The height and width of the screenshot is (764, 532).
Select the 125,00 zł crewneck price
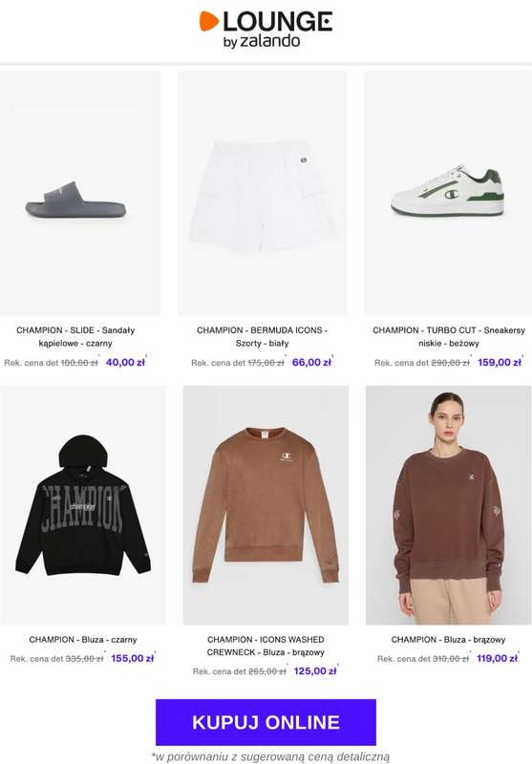[315, 671]
